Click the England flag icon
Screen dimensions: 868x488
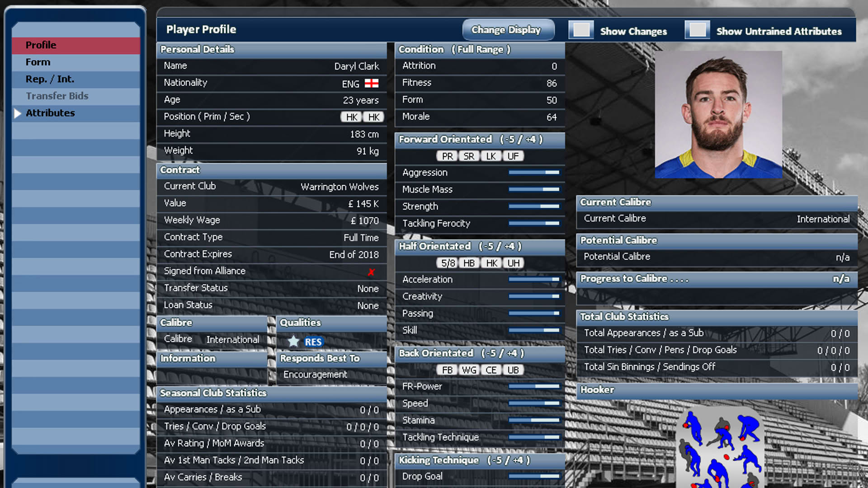(372, 83)
